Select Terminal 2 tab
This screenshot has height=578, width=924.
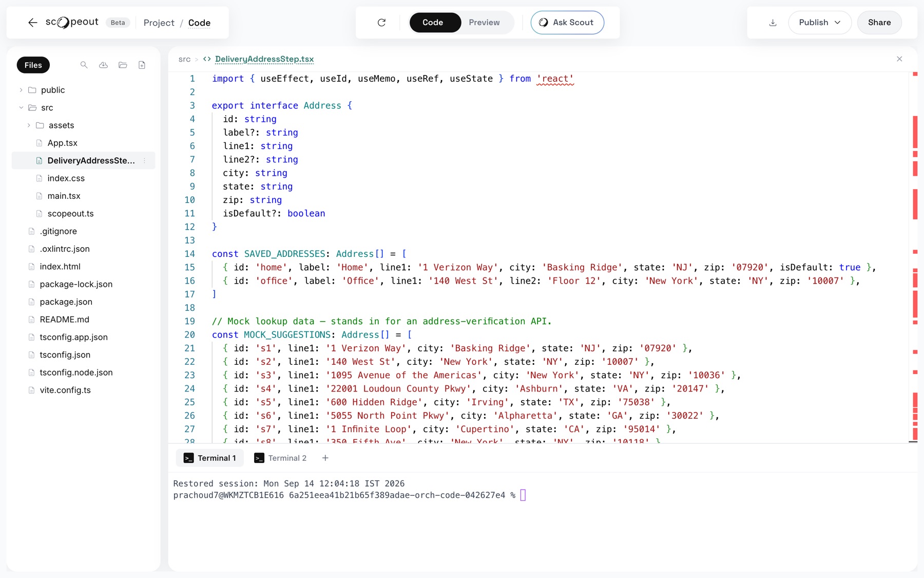click(280, 458)
